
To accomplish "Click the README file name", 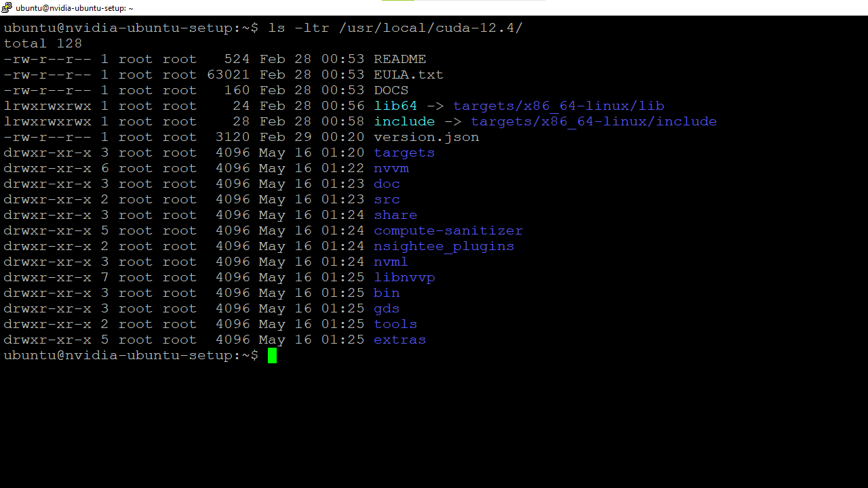I will [399, 59].
